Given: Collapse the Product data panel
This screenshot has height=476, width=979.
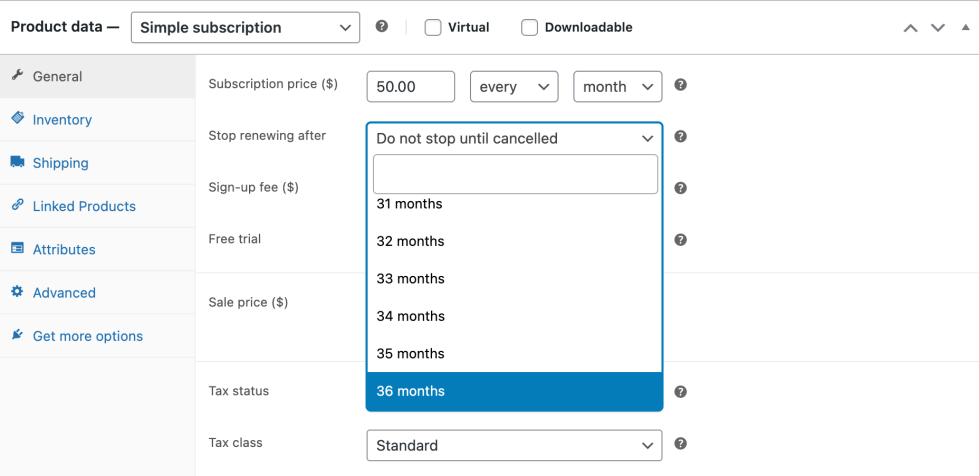Looking at the screenshot, I should point(964,28).
